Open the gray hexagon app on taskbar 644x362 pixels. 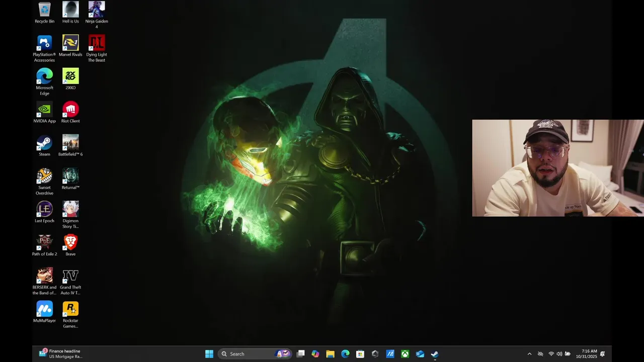(375, 354)
